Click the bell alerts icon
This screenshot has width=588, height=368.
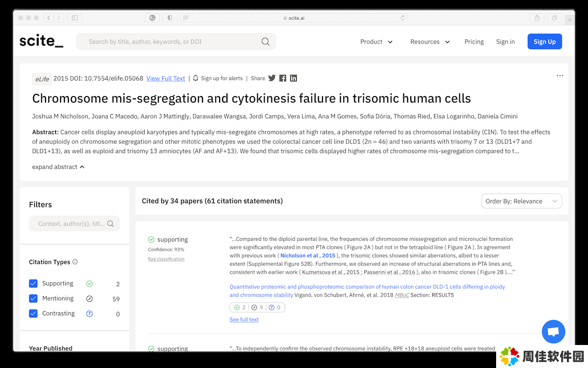pyautogui.click(x=196, y=78)
